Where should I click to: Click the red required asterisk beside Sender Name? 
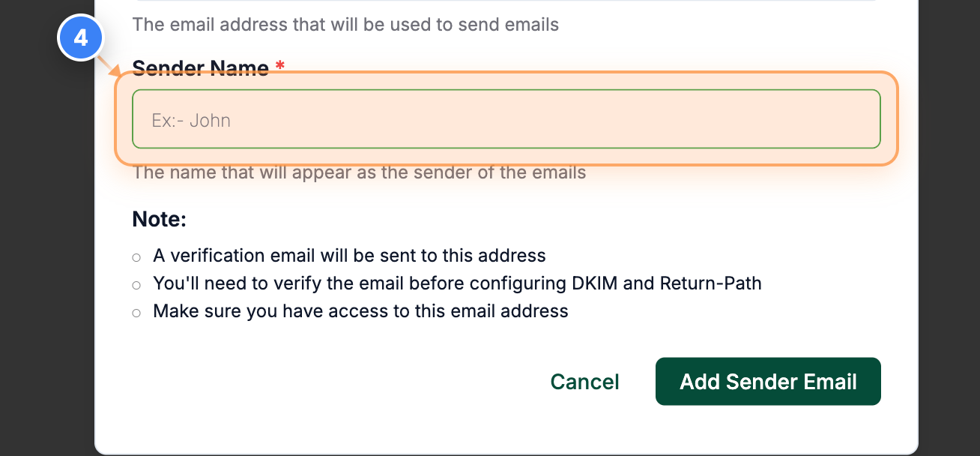tap(278, 64)
